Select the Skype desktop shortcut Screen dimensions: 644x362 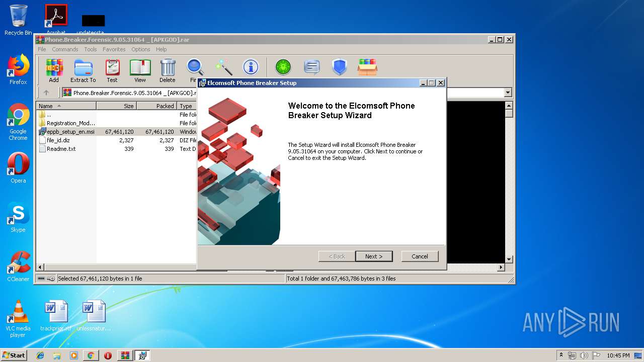point(18,217)
